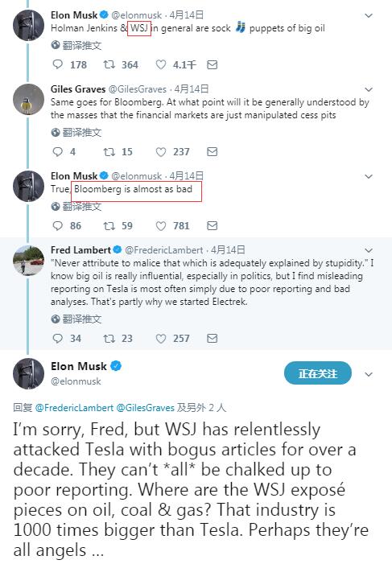Message Fred Lambert's tweet via envelope icon

tap(213, 339)
